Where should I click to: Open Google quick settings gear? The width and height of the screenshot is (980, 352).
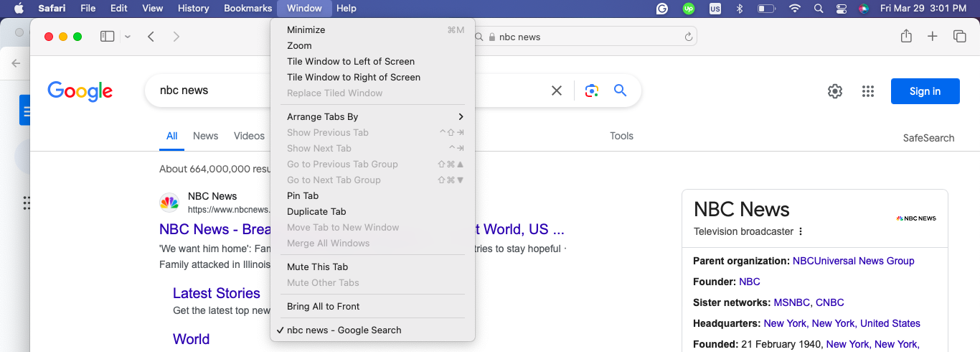834,91
